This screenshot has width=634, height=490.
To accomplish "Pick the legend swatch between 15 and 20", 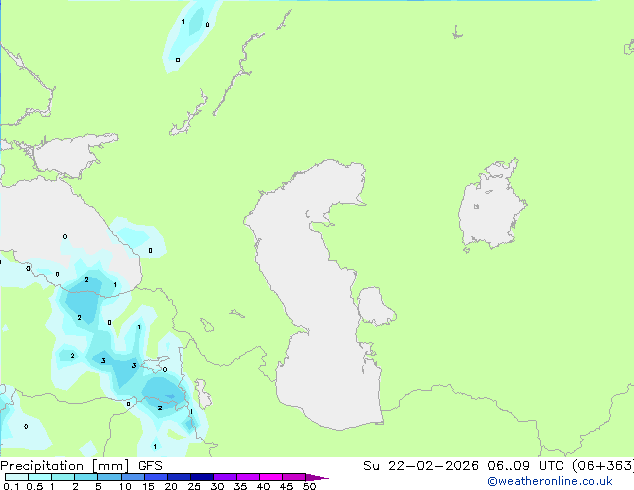I will (156, 477).
